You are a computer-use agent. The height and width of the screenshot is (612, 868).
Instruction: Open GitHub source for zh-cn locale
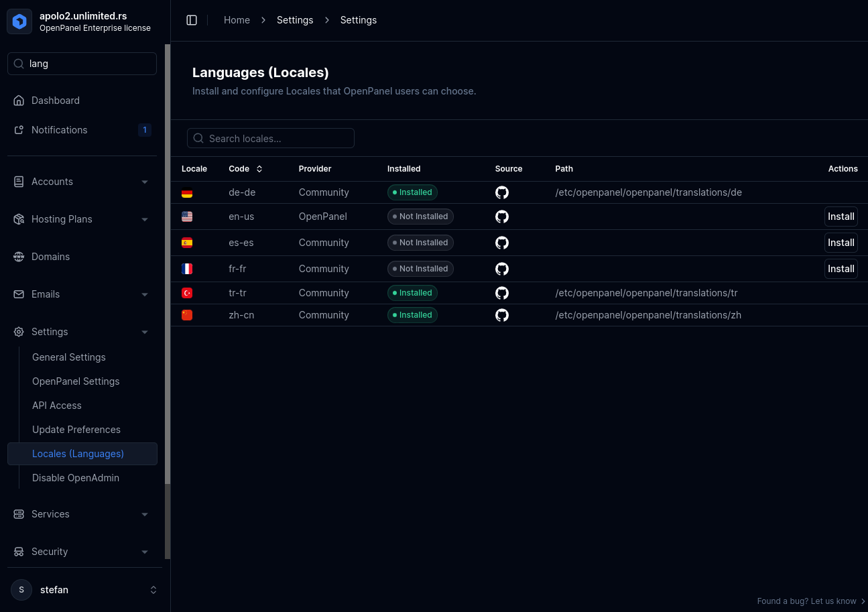tap(502, 315)
